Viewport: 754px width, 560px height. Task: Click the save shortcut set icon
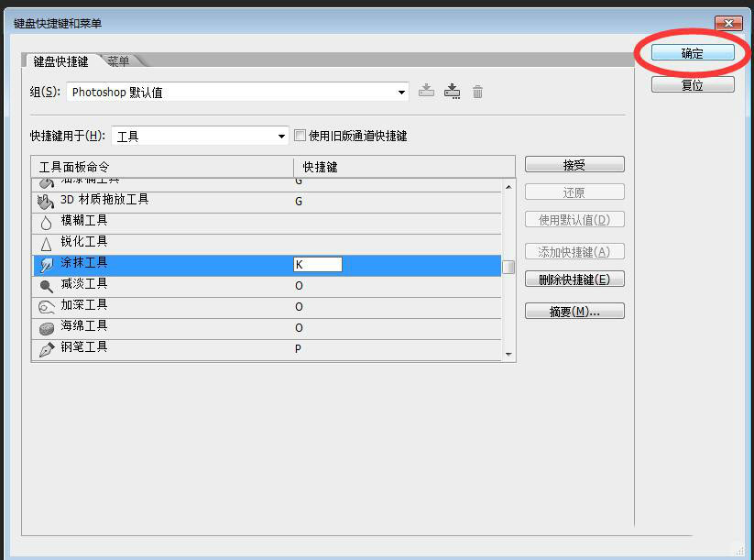click(x=426, y=91)
